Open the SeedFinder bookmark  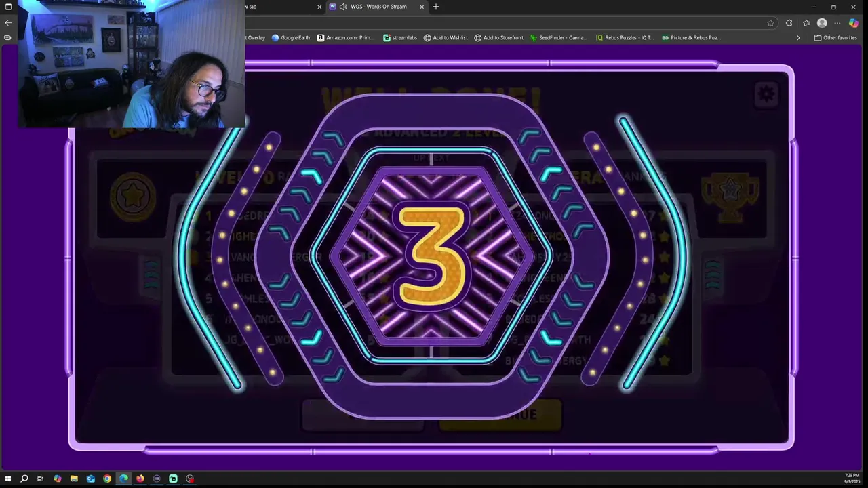(x=559, y=38)
